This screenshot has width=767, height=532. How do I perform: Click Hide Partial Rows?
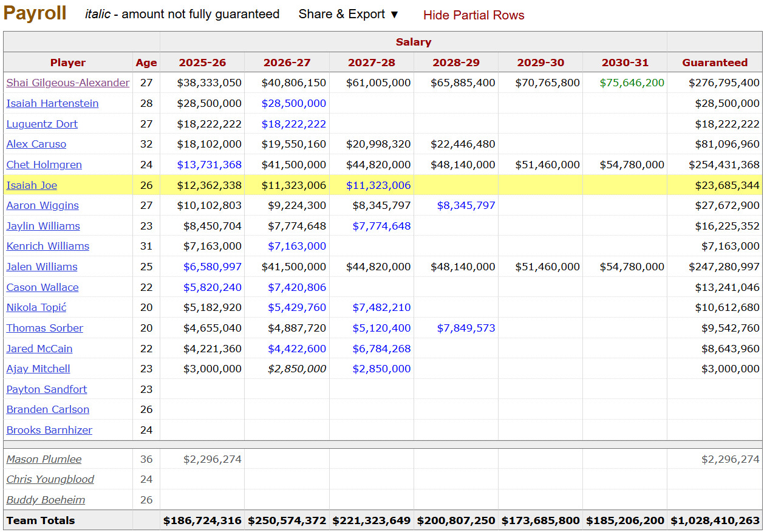pyautogui.click(x=474, y=15)
